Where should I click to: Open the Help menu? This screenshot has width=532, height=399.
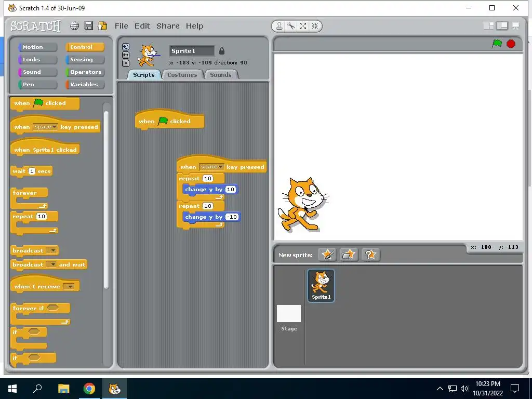tap(194, 26)
